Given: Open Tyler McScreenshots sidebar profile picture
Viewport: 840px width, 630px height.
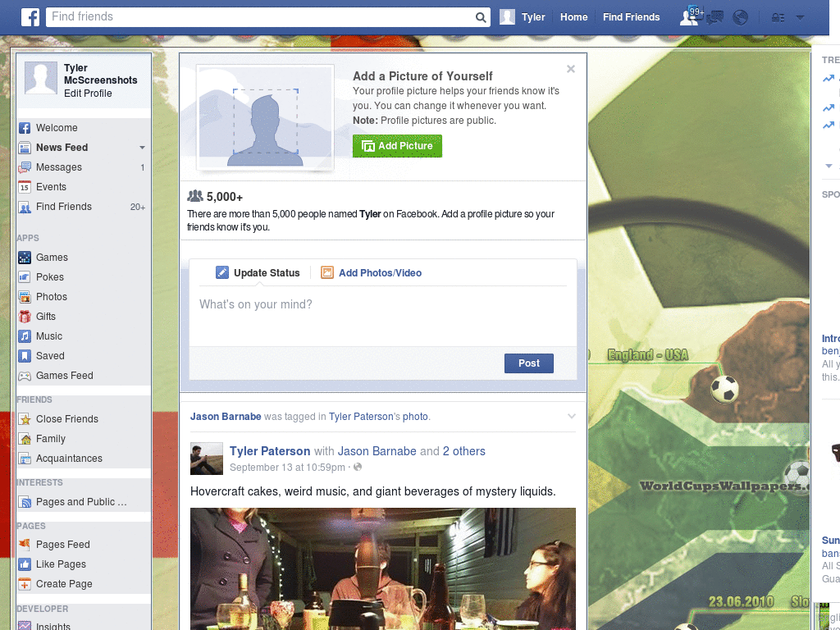Looking at the screenshot, I should (41, 78).
